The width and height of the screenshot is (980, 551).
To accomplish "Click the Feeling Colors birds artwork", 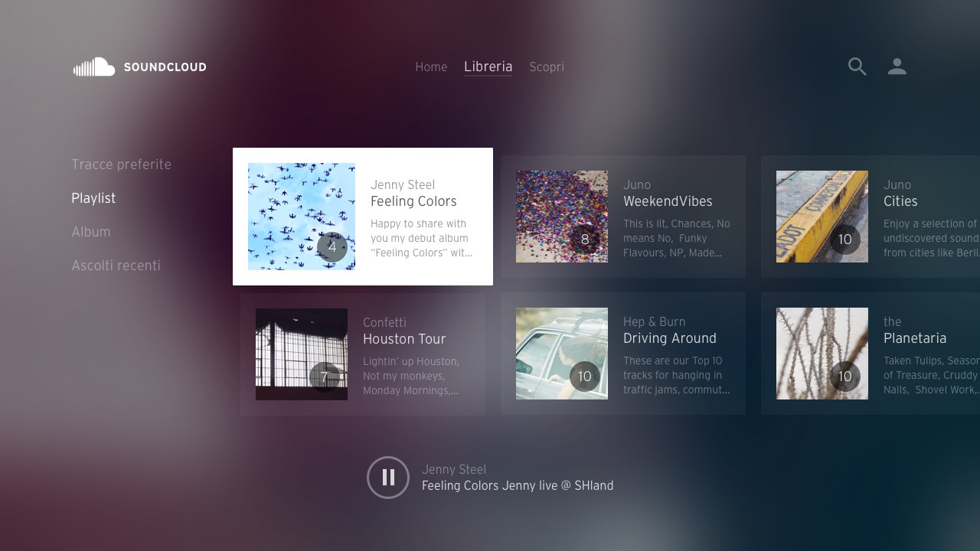I will point(302,217).
